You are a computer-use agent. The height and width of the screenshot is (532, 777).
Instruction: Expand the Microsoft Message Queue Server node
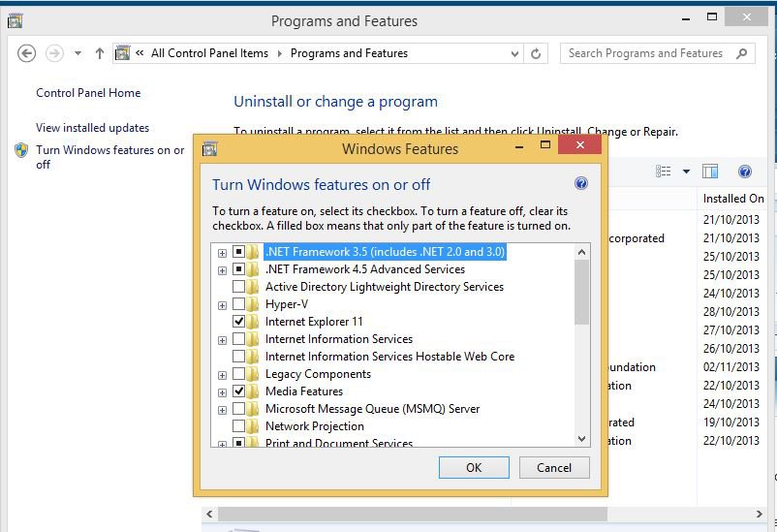(222, 410)
